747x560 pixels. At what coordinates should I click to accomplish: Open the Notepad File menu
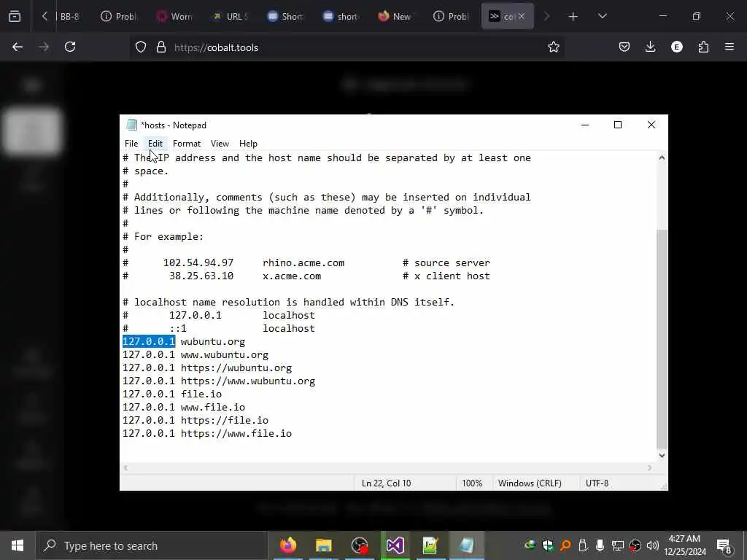point(131,144)
